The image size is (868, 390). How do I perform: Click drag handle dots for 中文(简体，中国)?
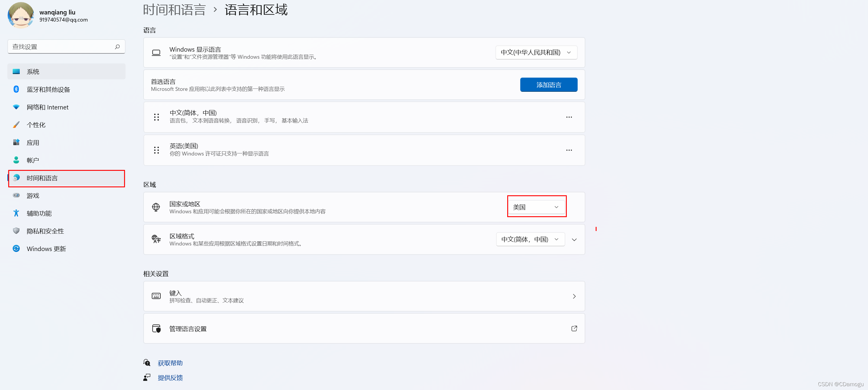point(156,117)
